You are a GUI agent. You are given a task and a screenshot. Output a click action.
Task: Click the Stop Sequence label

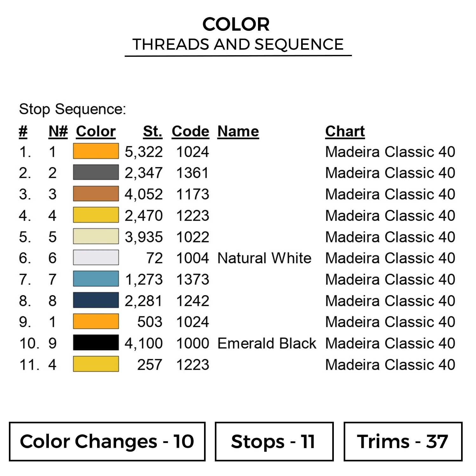[72, 109]
